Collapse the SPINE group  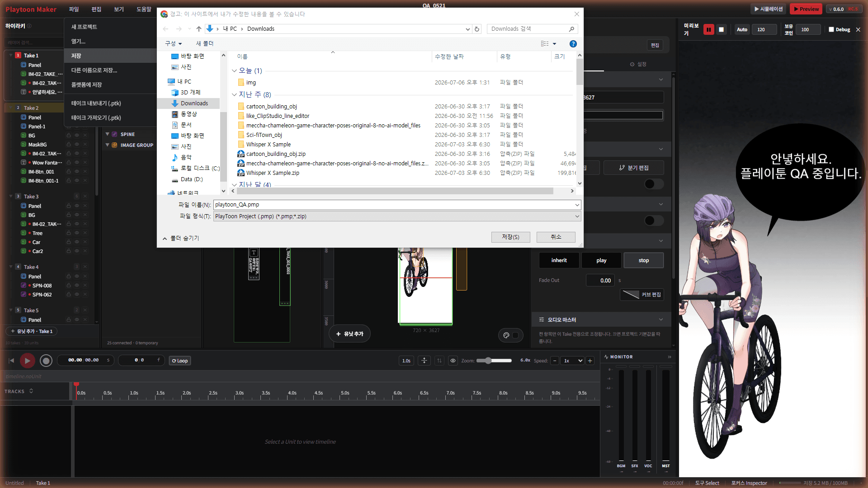point(107,134)
